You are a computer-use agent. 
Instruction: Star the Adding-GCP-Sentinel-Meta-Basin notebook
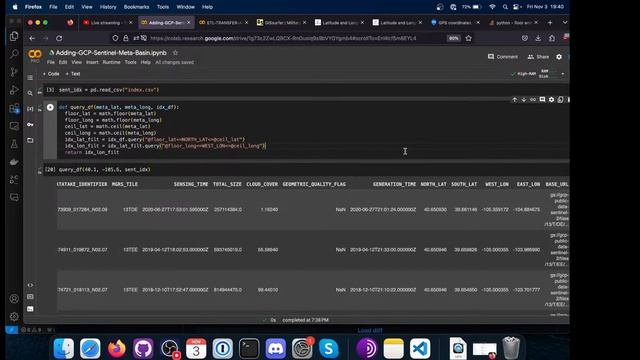[175, 53]
